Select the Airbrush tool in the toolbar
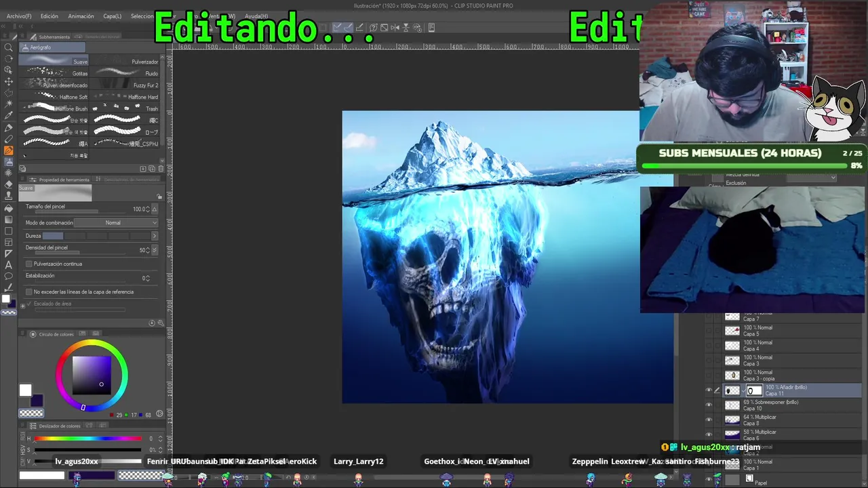 point(9,162)
